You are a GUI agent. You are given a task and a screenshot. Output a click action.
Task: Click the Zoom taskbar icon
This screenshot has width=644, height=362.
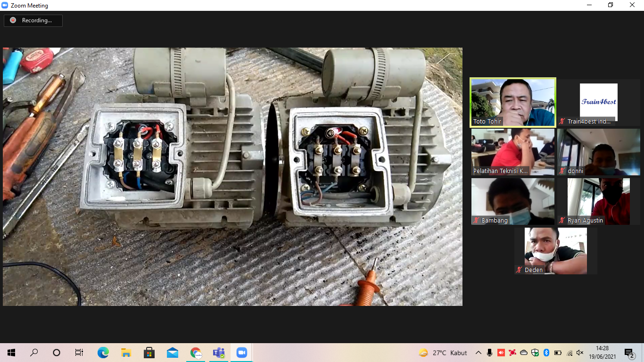242,353
